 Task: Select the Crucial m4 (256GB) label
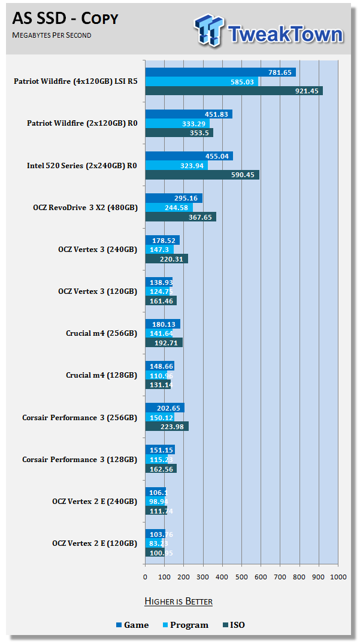tap(101, 333)
